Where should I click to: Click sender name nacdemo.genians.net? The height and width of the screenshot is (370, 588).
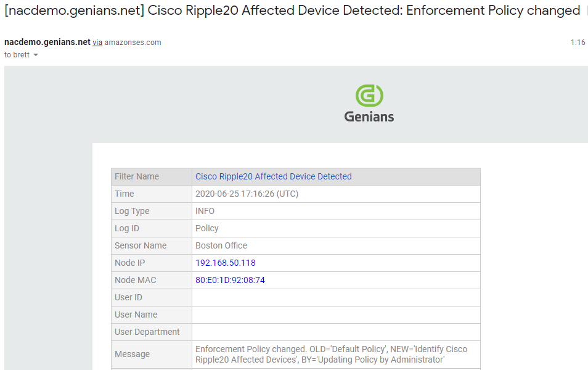47,43
